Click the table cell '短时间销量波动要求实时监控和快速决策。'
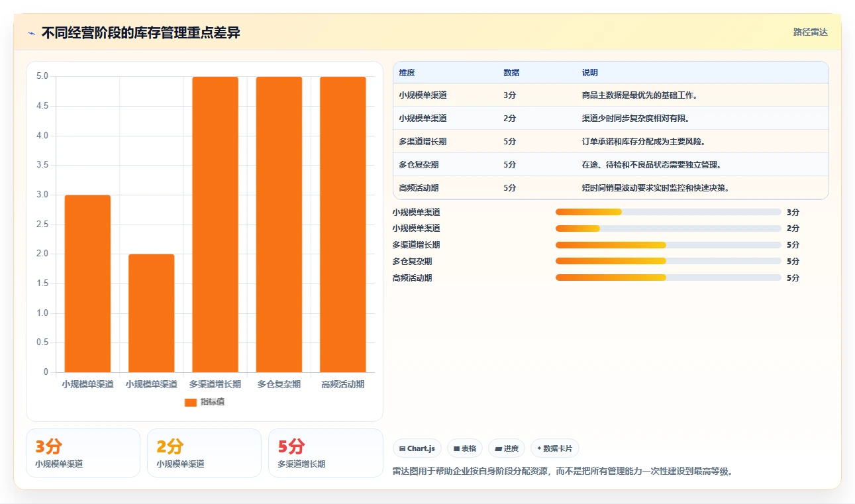 click(x=656, y=188)
